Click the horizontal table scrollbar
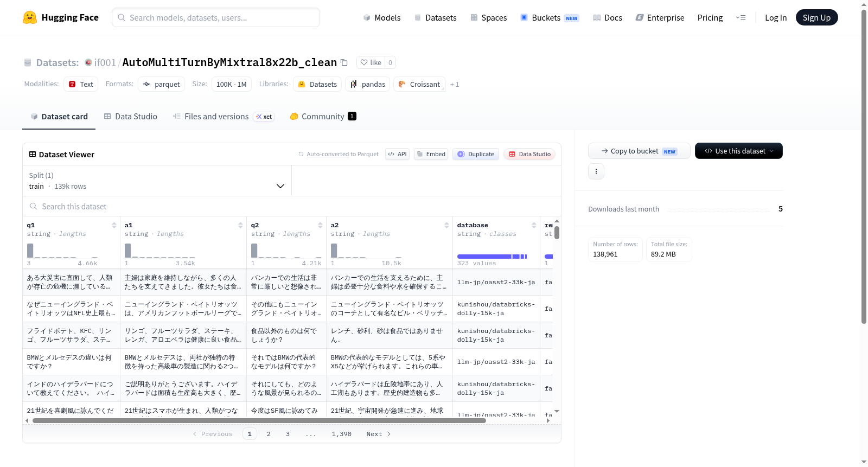 tap(259, 420)
